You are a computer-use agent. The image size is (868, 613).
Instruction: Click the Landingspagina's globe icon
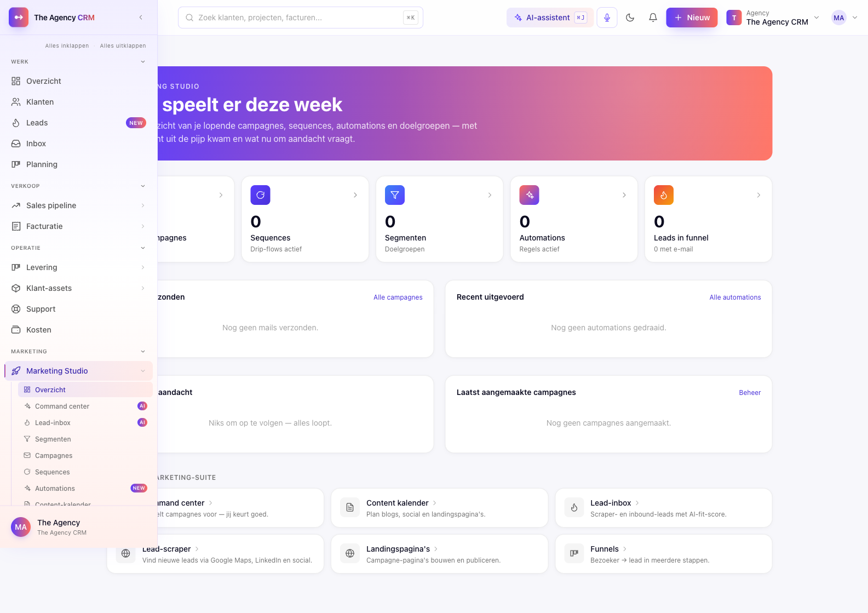coord(350,553)
